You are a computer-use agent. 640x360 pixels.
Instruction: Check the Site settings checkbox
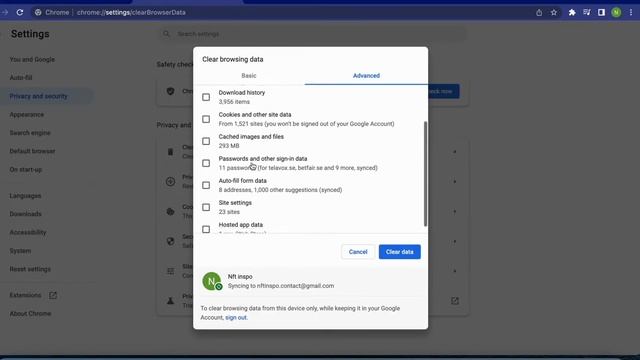pyautogui.click(x=206, y=207)
